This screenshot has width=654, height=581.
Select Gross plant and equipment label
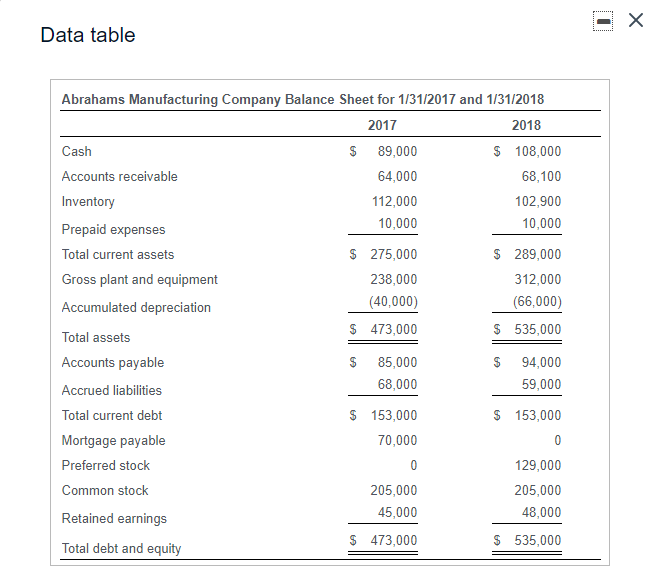point(140,279)
